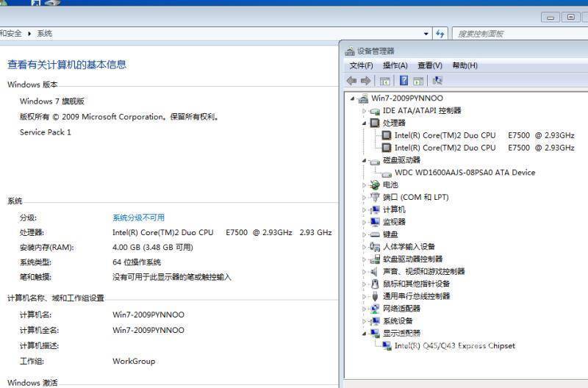Collapse the 显示适配器 tree node
This screenshot has width=588, height=388.
pos(364,334)
